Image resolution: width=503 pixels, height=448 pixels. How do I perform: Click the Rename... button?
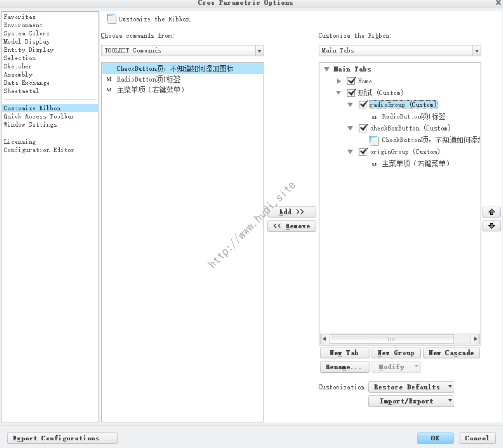[x=344, y=366]
